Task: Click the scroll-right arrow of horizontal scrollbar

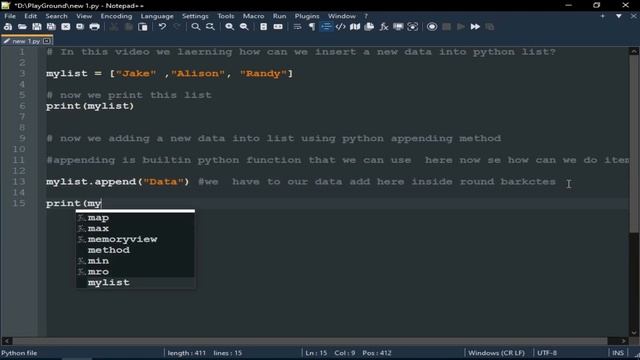Action: 624,341
